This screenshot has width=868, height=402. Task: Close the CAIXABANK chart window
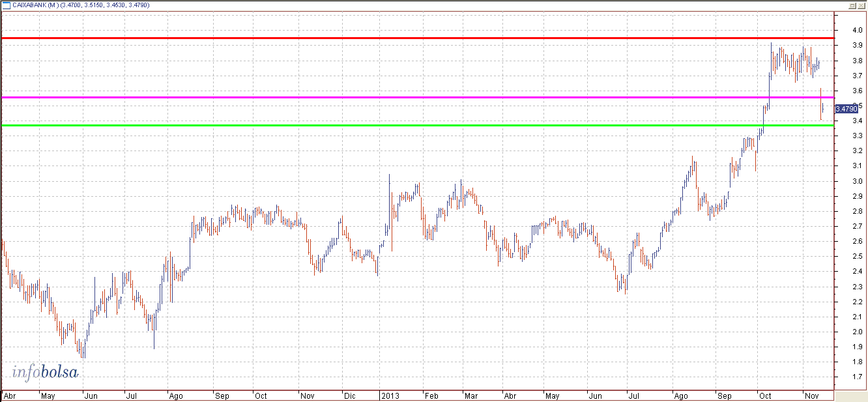(x=861, y=5)
